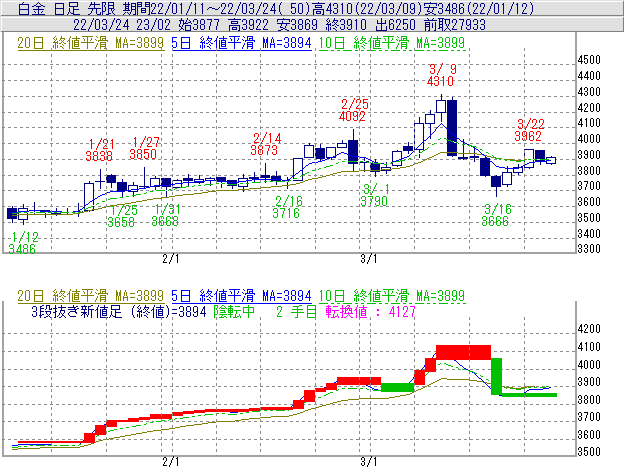Click the 転換値 : 4127 text
The width and height of the screenshot is (624, 475).
(x=370, y=311)
